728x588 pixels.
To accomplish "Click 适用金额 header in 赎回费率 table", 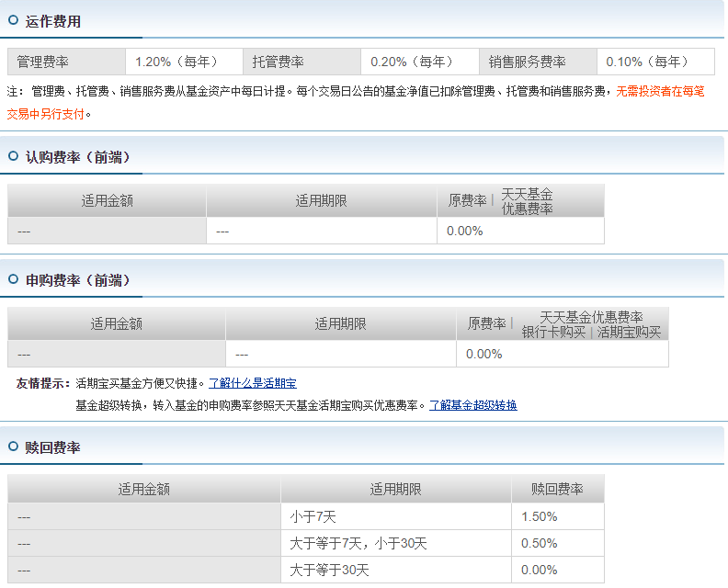I will (x=144, y=489).
